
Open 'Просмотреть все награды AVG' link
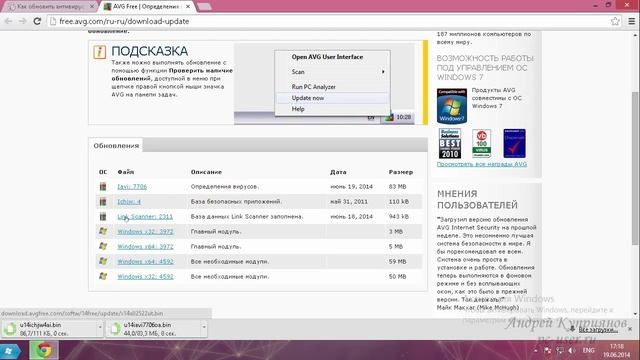pos(482,164)
